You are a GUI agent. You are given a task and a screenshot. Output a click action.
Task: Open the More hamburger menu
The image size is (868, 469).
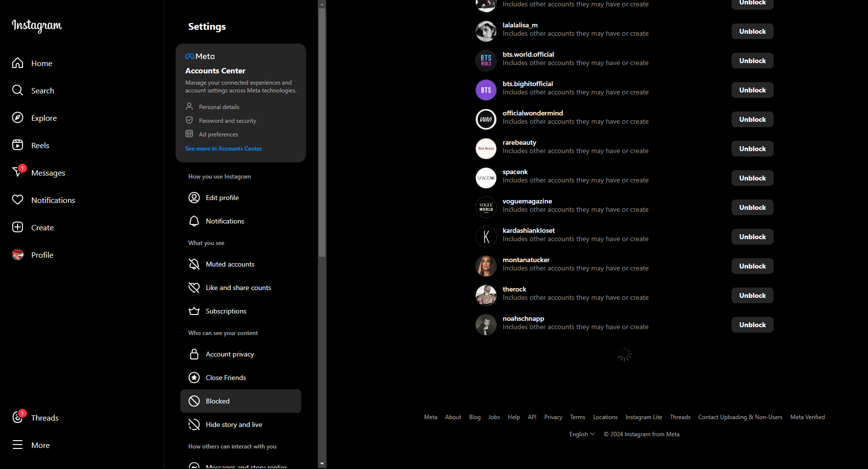[x=18, y=445]
